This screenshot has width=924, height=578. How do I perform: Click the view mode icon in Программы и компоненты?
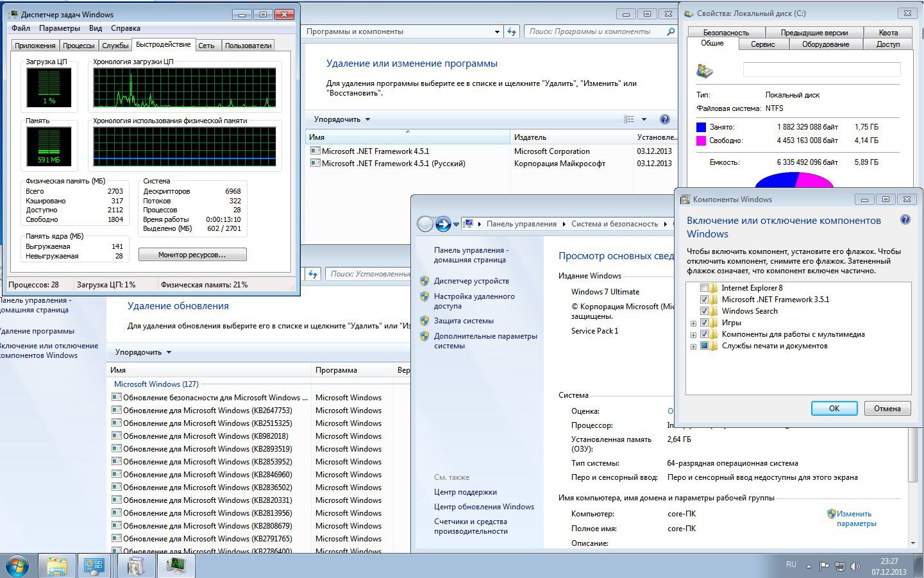pyautogui.click(x=629, y=119)
